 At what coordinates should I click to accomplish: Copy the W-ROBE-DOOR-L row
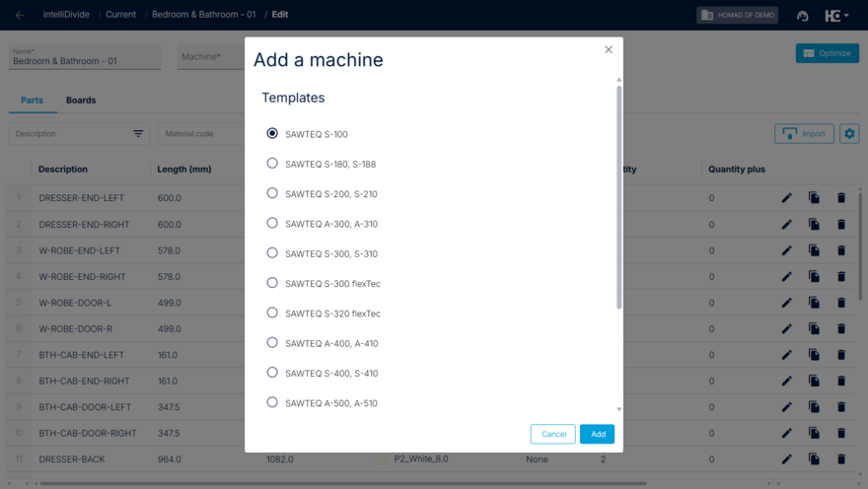(814, 303)
